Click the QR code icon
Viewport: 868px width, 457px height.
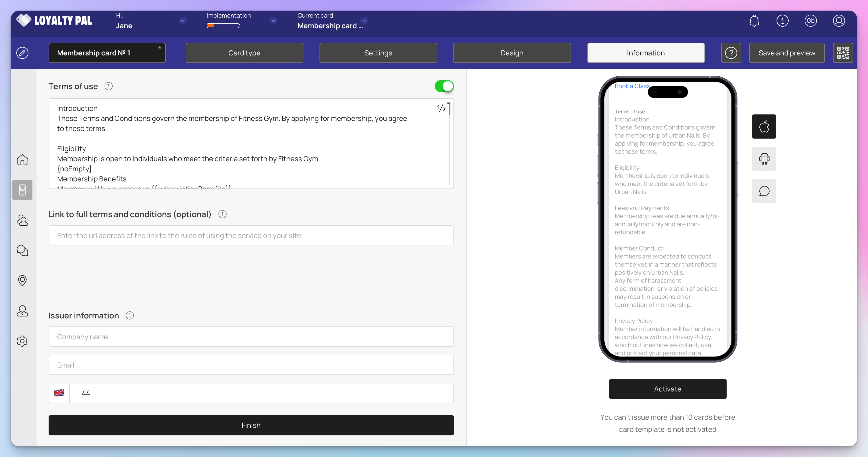(x=842, y=53)
